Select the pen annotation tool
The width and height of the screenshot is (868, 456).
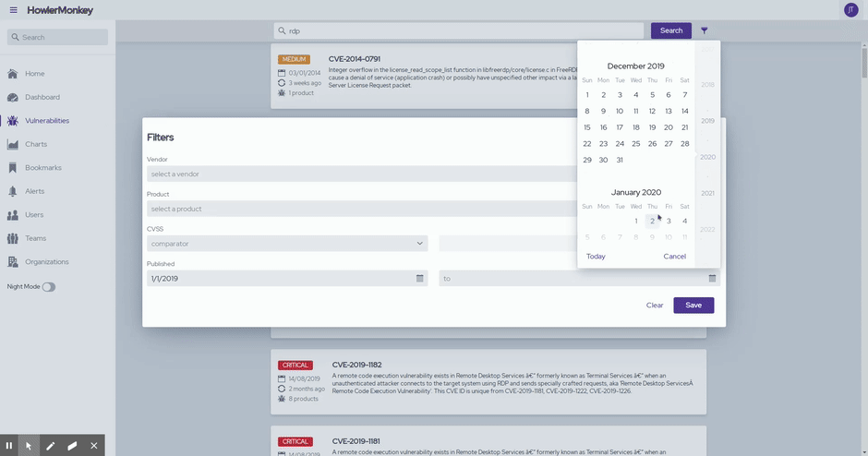(x=51, y=446)
